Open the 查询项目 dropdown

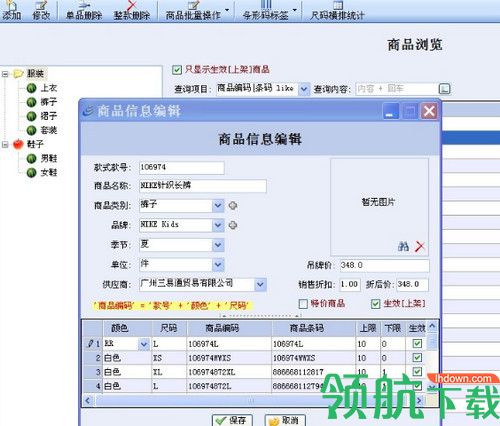304,89
